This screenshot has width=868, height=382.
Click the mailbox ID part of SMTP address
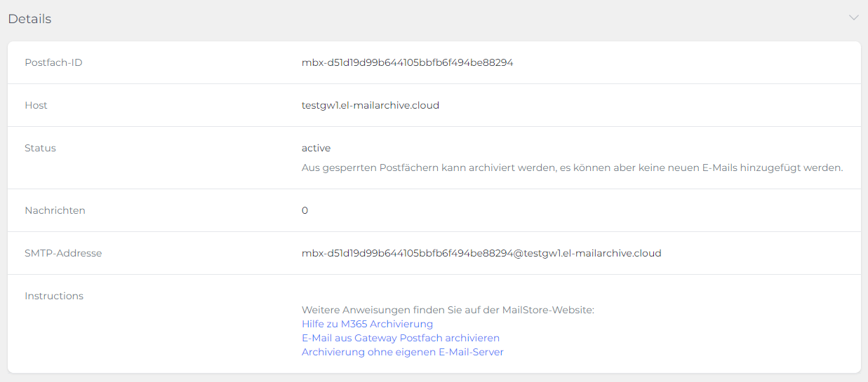click(407, 253)
